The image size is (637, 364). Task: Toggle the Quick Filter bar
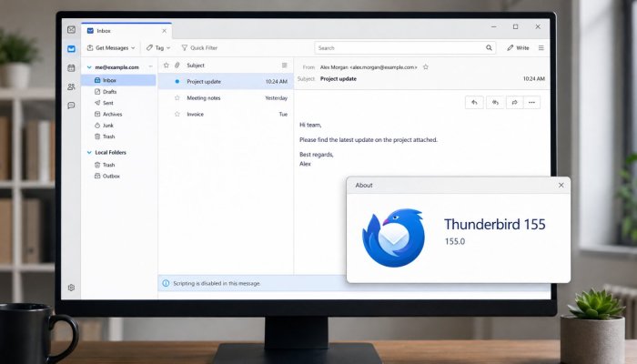[199, 47]
